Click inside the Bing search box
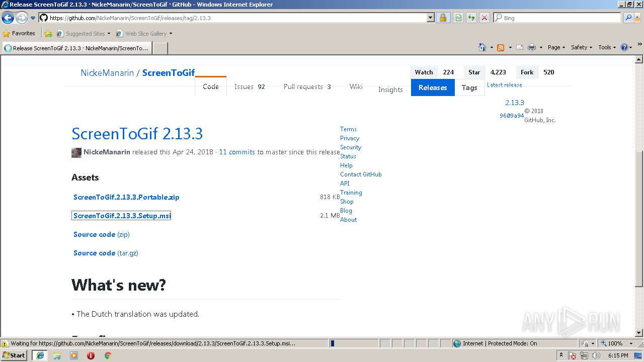 (557, 18)
